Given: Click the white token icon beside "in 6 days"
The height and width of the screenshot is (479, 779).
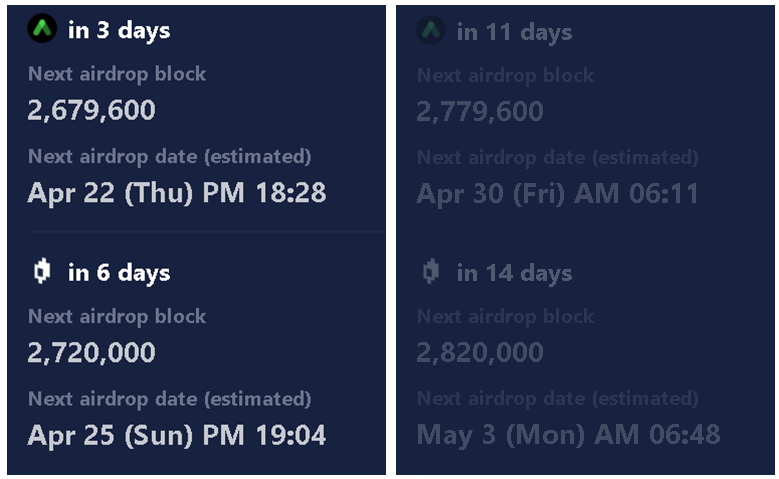Looking at the screenshot, I should [x=42, y=272].
